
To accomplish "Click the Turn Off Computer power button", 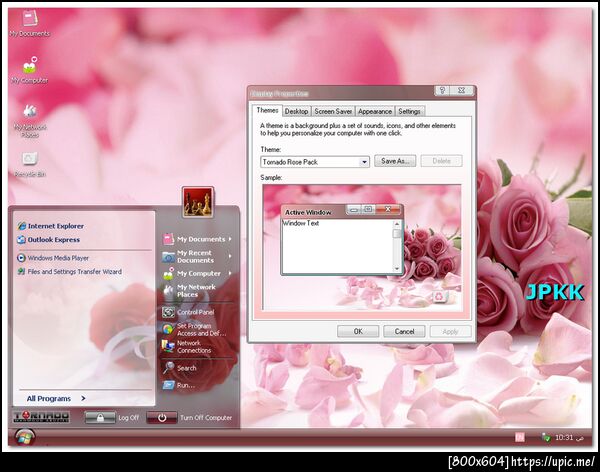I will click(x=161, y=418).
